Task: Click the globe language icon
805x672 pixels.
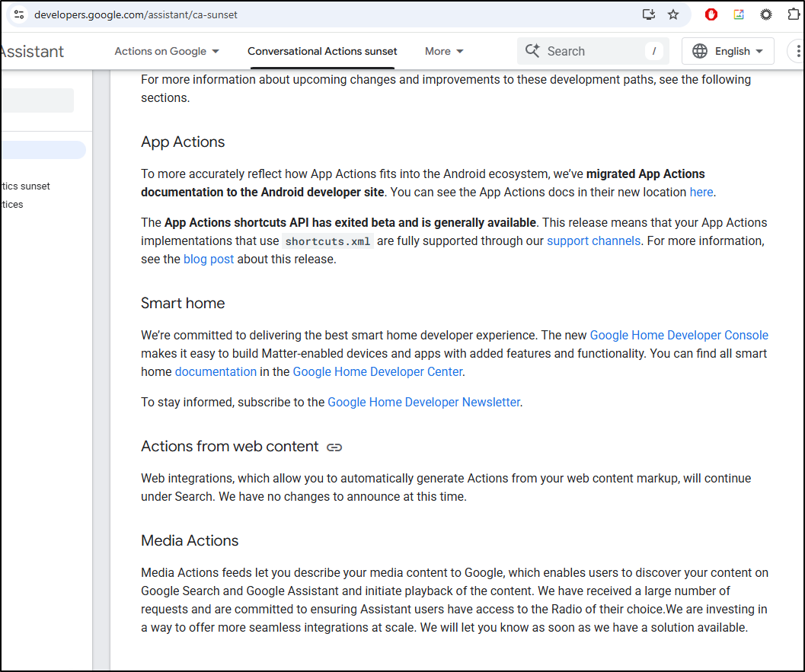Action: click(x=700, y=51)
